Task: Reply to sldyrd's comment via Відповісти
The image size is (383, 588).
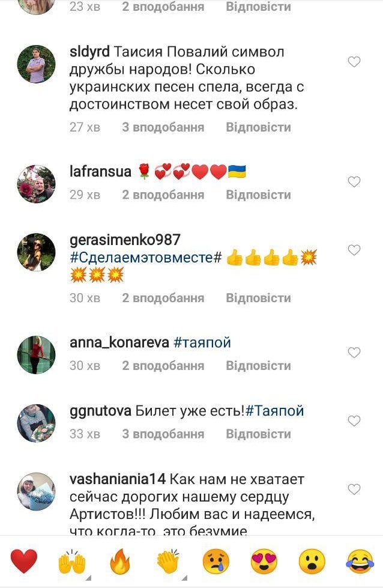Action: [x=258, y=127]
